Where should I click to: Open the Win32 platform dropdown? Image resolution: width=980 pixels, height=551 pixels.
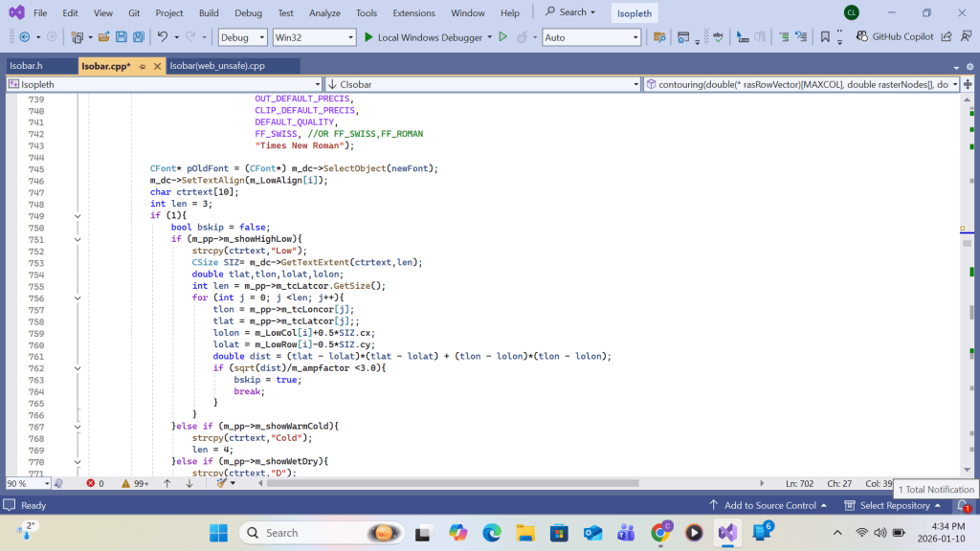314,37
